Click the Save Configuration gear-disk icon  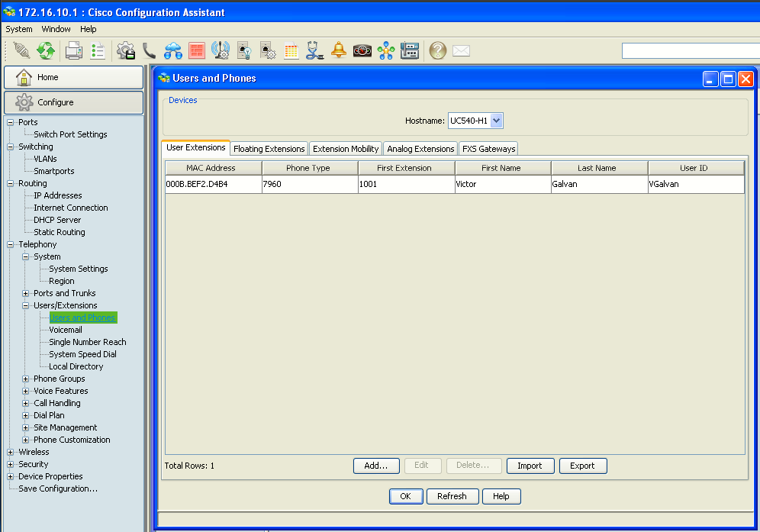coord(126,50)
